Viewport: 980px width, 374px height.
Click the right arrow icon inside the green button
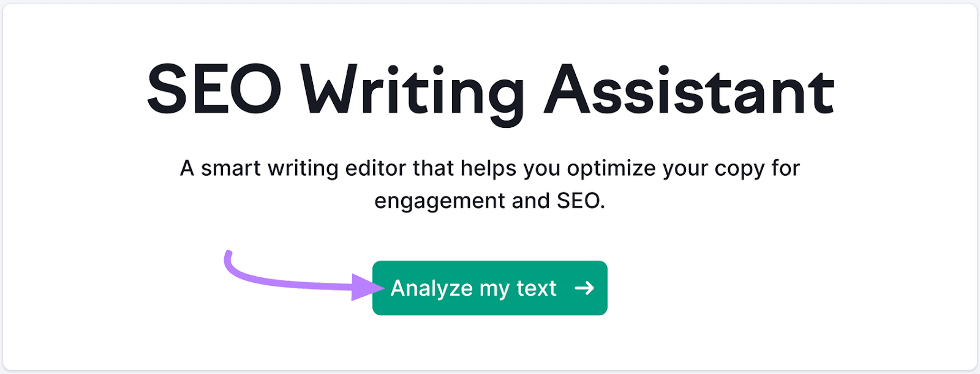(x=585, y=288)
